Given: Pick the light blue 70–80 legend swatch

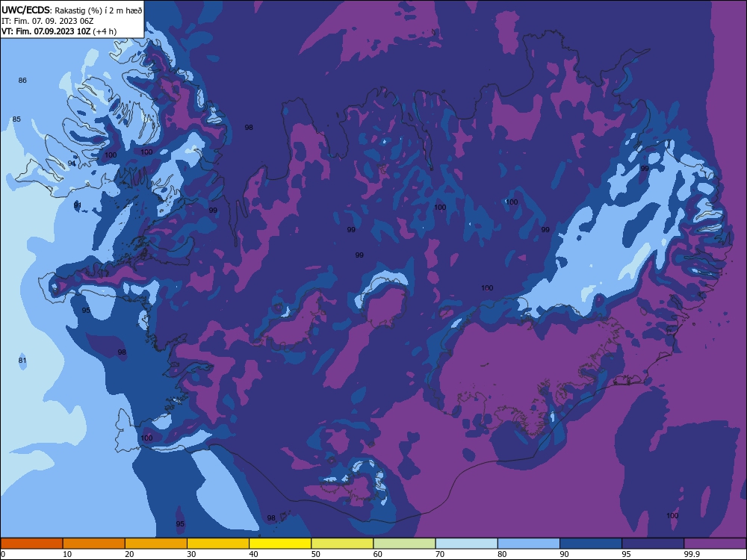Looking at the screenshot, I should (466, 544).
